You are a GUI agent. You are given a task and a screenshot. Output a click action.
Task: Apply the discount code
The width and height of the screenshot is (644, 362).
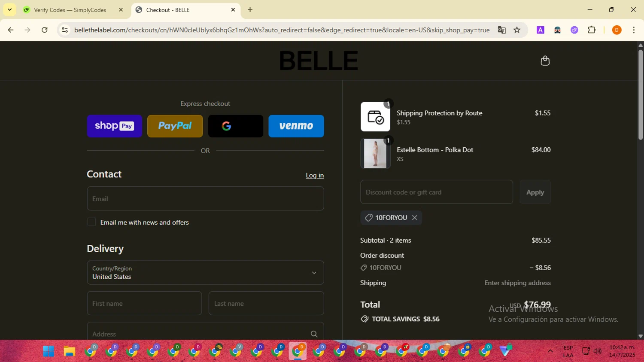pos(535,192)
